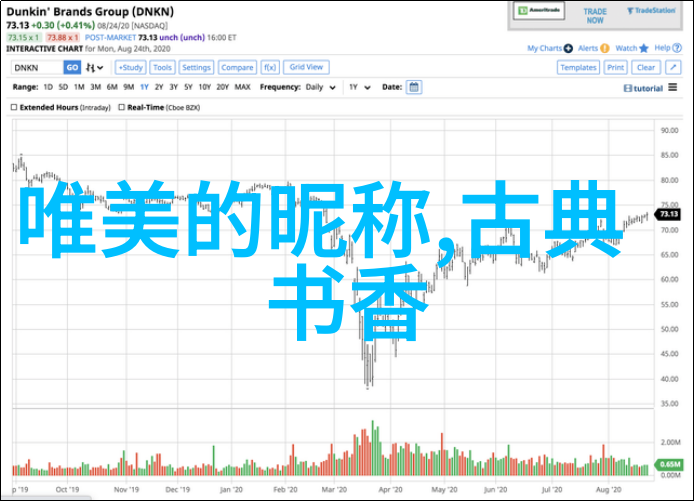Click the GO button next to symbol field
The image size is (695, 502).
pyautogui.click(x=72, y=68)
